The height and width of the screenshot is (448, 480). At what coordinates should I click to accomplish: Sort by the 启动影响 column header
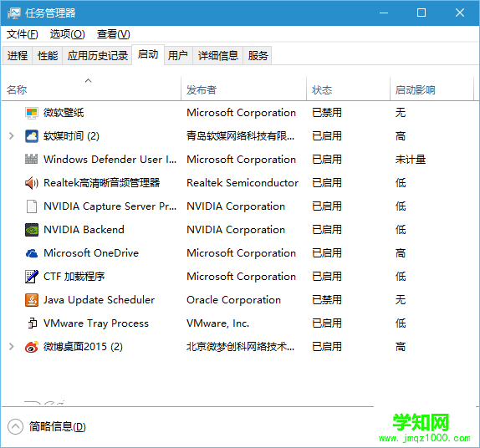(432, 89)
